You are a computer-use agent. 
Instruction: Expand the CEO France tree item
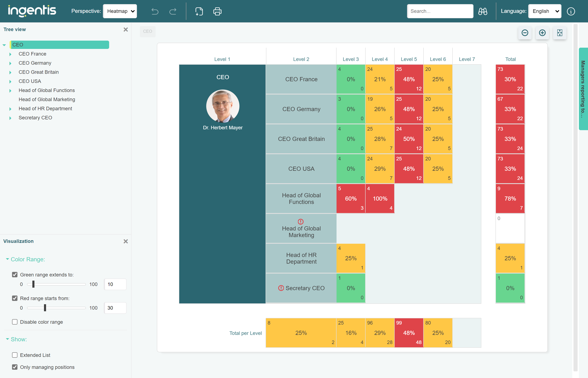[10, 54]
